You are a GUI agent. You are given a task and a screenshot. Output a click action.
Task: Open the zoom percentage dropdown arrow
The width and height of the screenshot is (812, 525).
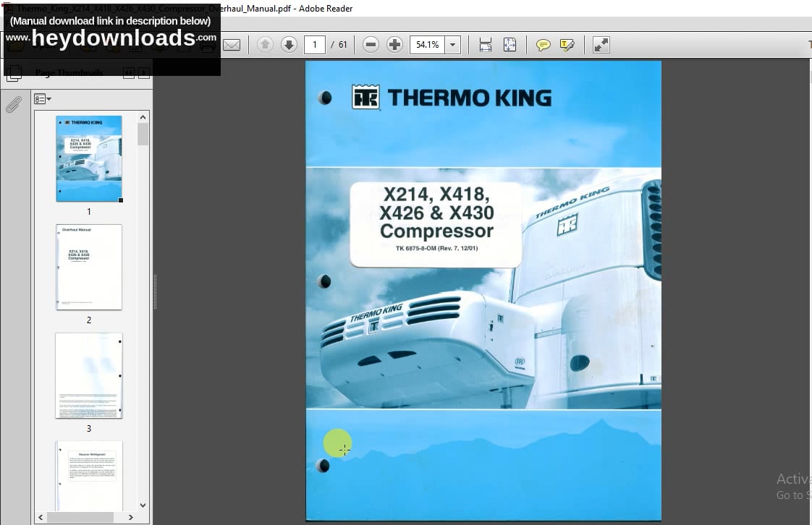click(x=452, y=45)
